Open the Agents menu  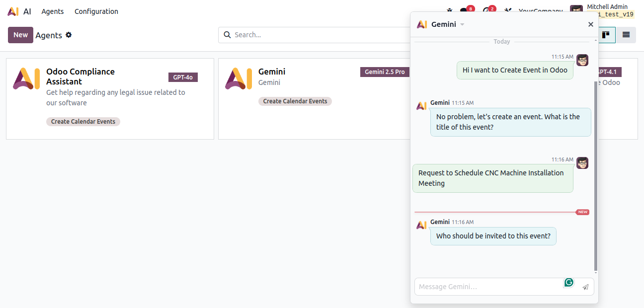tap(52, 11)
